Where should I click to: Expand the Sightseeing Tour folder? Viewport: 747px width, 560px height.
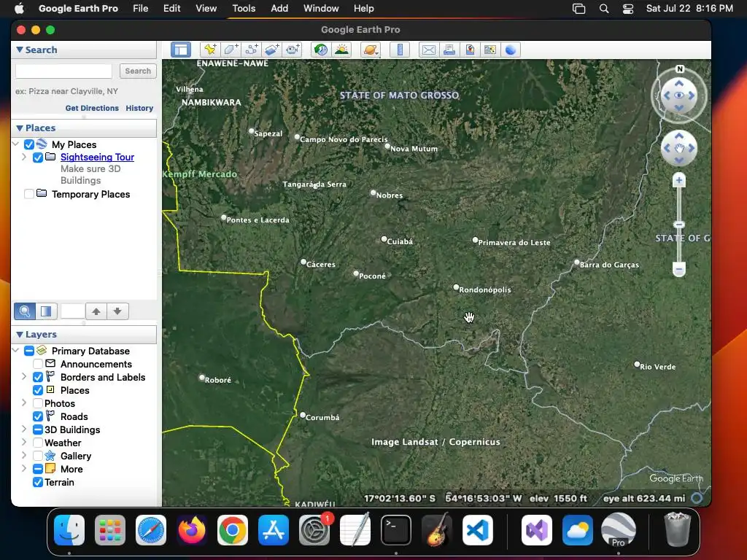[x=24, y=157]
